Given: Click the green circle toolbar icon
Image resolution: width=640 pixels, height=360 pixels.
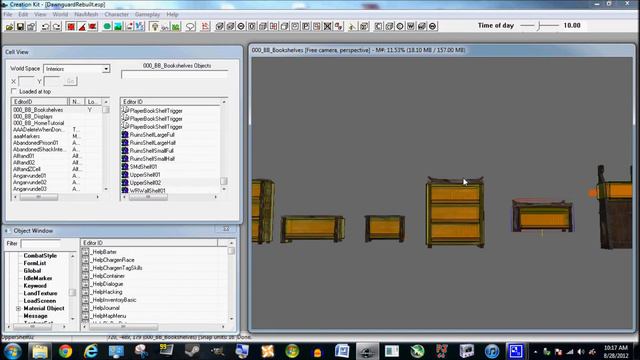Looking at the screenshot, I should pyautogui.click(x=107, y=27).
